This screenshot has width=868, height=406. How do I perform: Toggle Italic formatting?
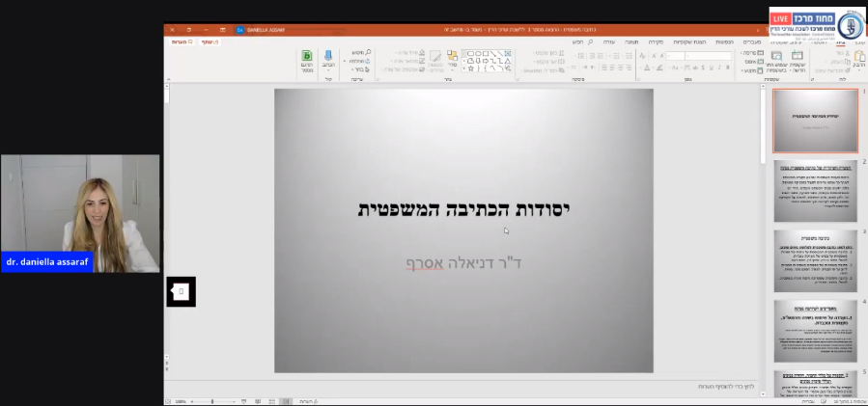click(x=719, y=68)
